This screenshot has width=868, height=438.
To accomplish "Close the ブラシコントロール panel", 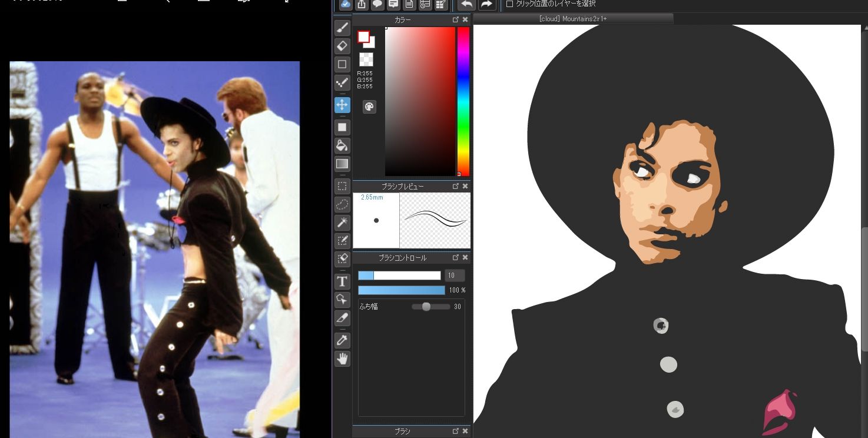I will (x=465, y=258).
